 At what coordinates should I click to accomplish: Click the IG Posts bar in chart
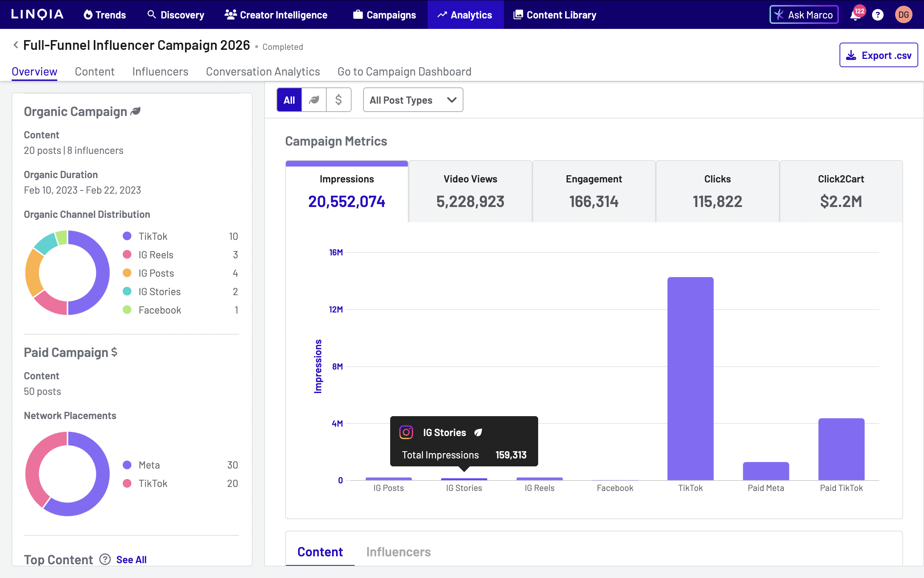389,479
